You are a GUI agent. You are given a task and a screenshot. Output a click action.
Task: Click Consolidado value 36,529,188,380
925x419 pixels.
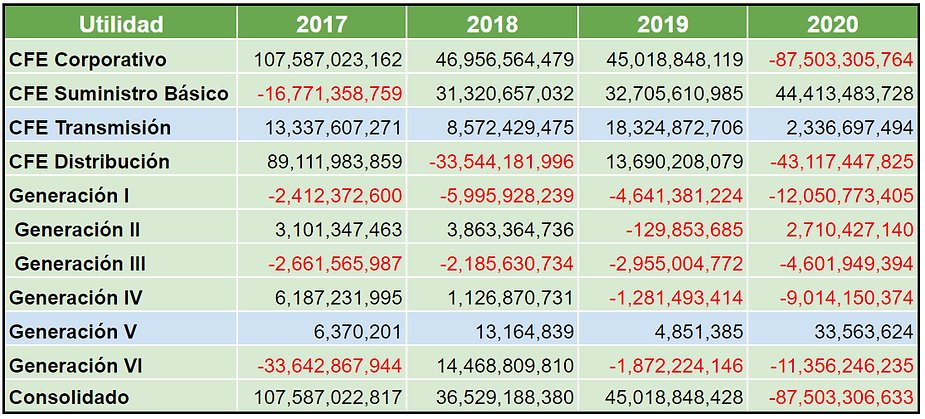[504, 398]
